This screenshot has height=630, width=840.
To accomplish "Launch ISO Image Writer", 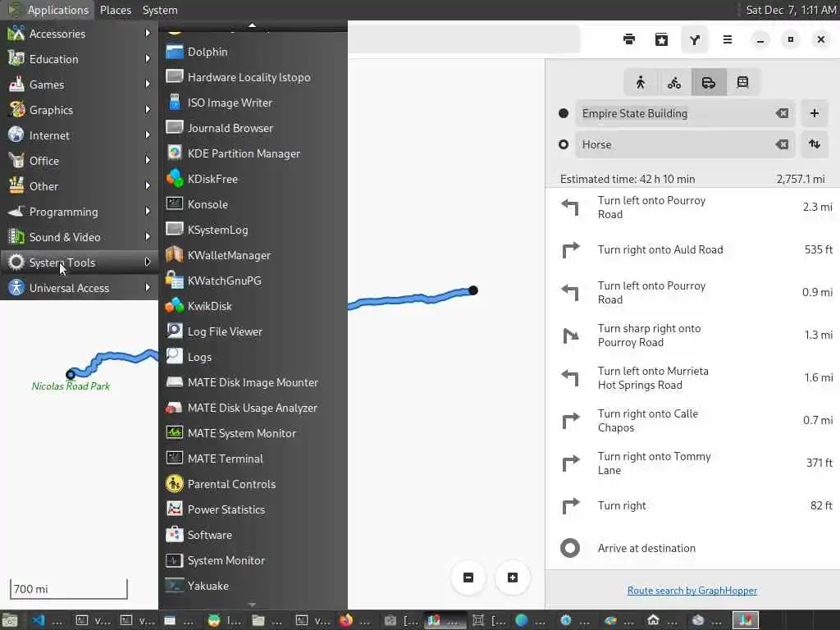I will (253, 103).
